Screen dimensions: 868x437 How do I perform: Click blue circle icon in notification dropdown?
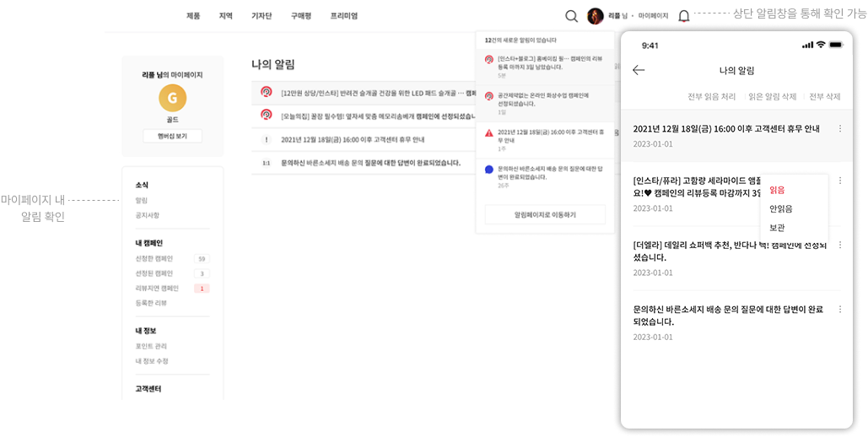(x=489, y=170)
